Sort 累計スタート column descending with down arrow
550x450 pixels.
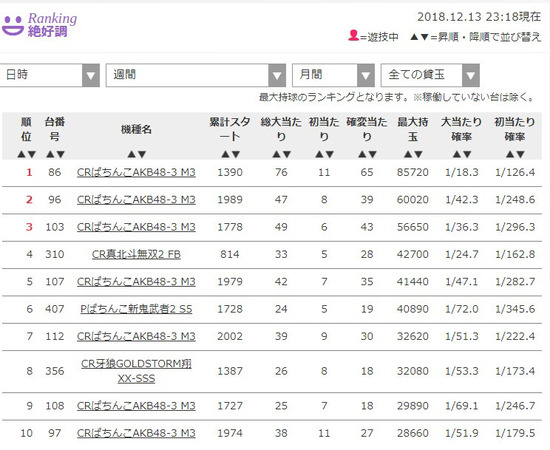click(235, 154)
